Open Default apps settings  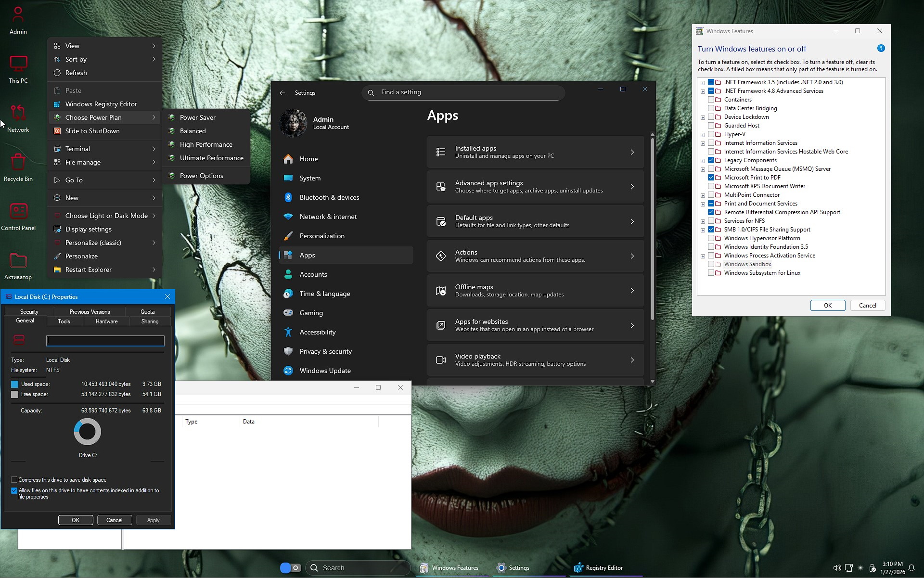pyautogui.click(x=534, y=221)
